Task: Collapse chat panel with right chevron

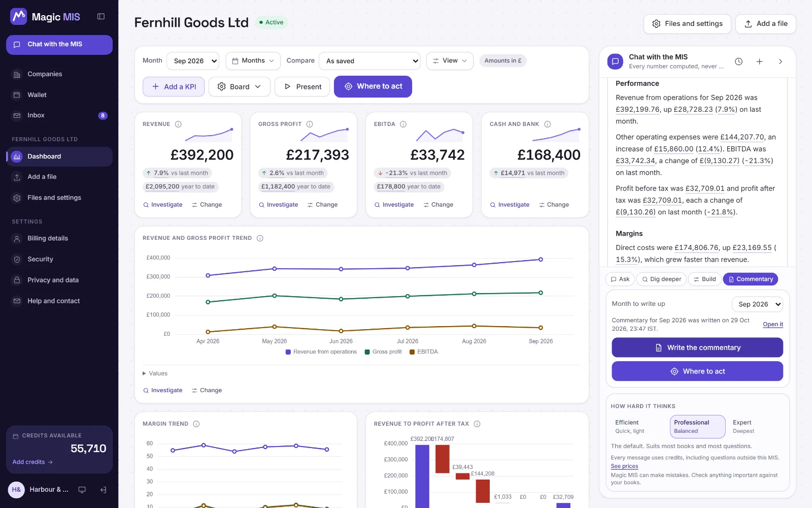Action: [x=781, y=61]
